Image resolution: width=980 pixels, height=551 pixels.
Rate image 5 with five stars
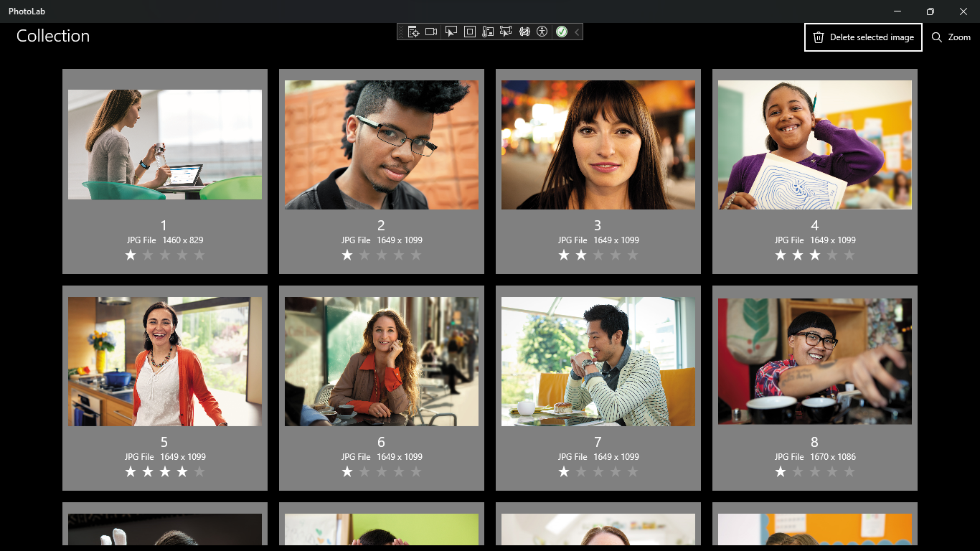[199, 471]
